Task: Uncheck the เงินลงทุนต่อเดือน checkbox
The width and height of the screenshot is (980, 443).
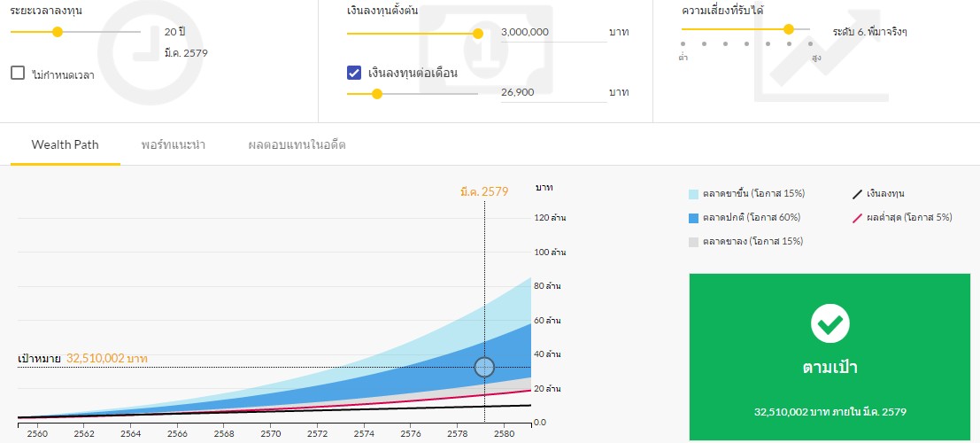Action: 354,73
